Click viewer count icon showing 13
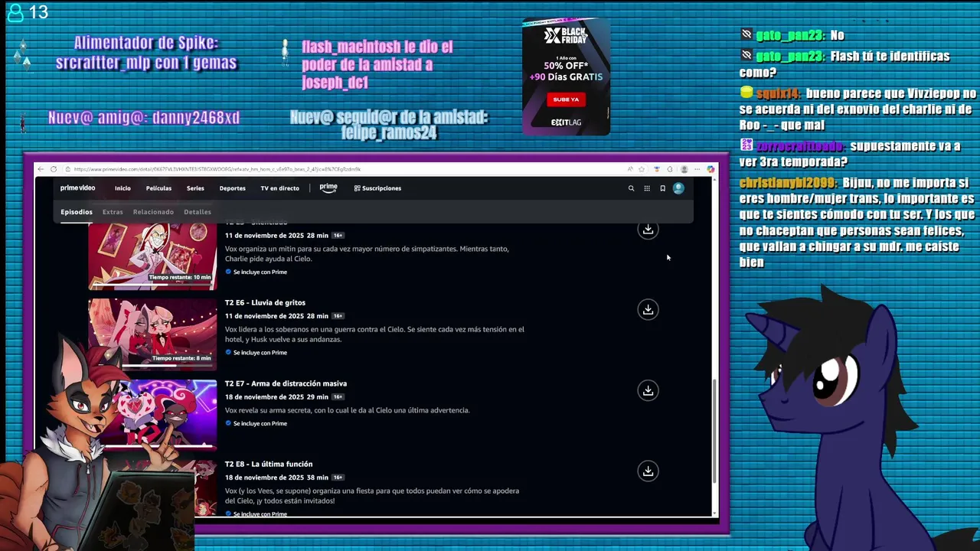 coord(15,12)
